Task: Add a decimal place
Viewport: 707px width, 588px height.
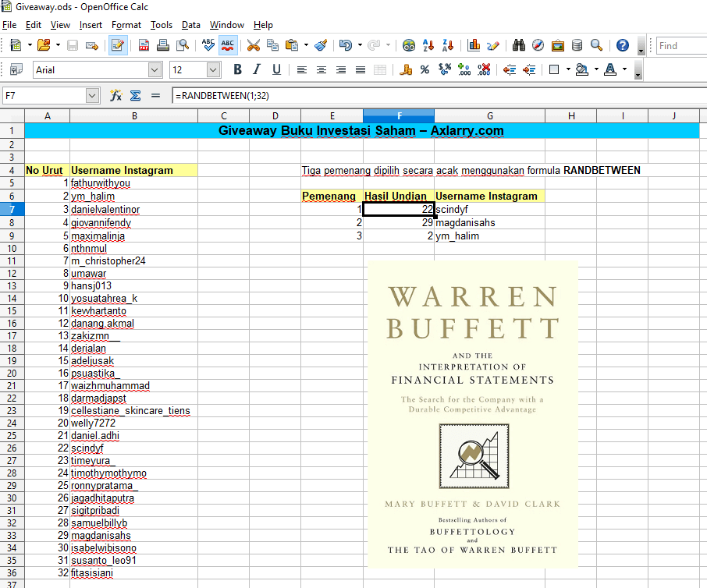Action: (x=464, y=70)
